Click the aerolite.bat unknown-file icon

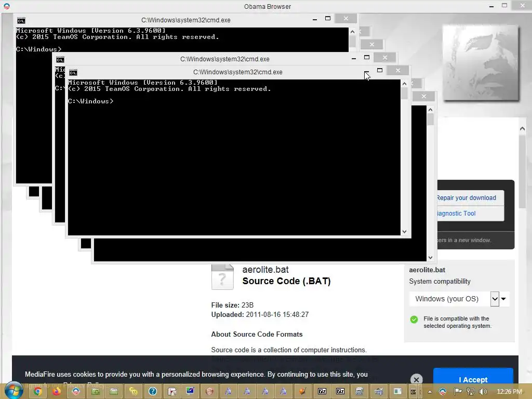[x=222, y=277]
